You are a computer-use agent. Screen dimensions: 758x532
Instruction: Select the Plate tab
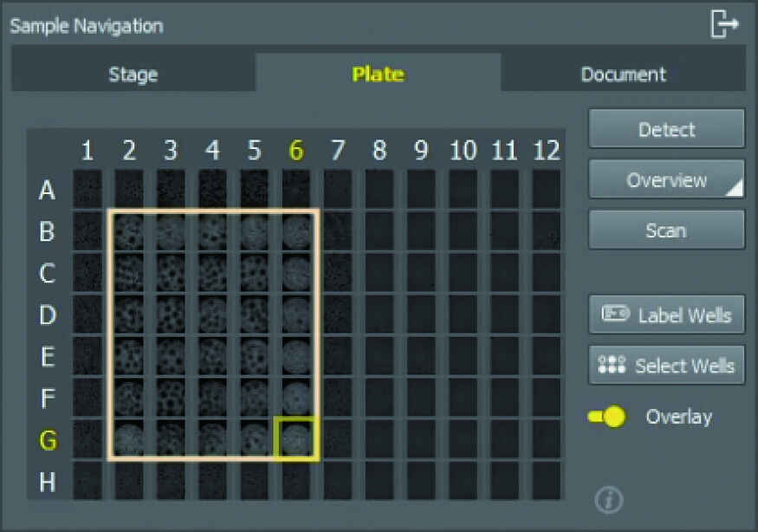(378, 75)
